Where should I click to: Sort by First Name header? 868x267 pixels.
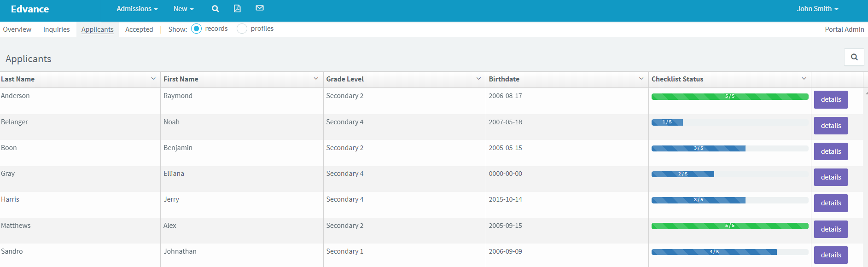click(x=181, y=79)
